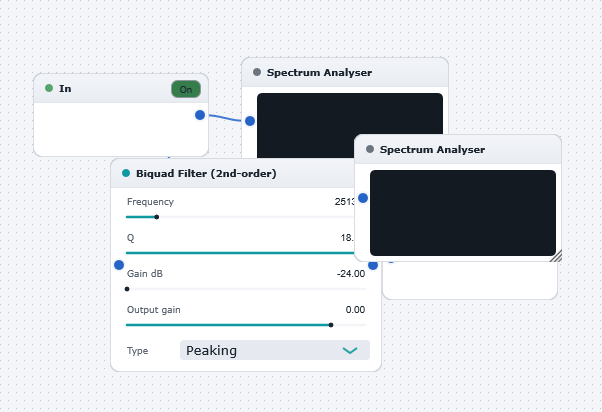Viewport: 602px width, 412px height.
Task: Click the Q parameter label
Action: click(131, 238)
